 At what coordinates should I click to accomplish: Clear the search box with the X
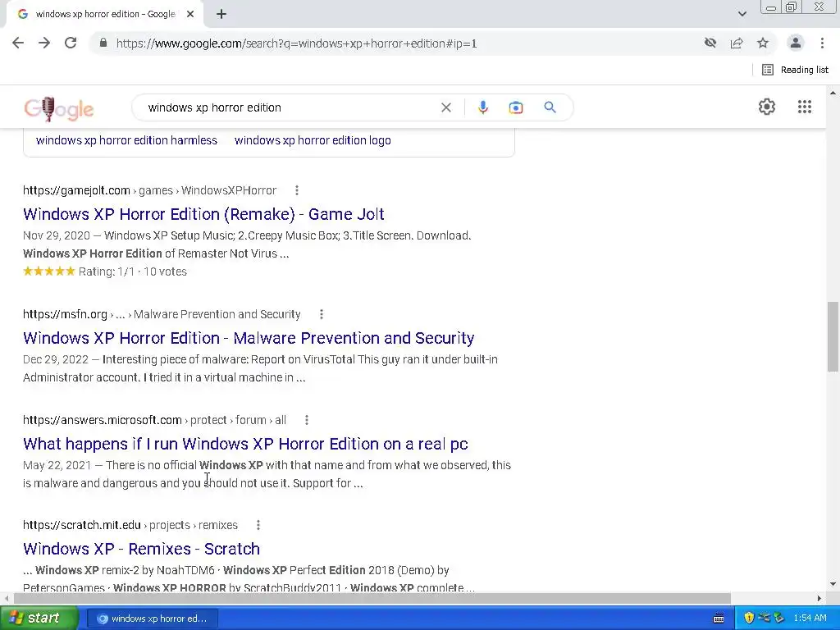(445, 107)
